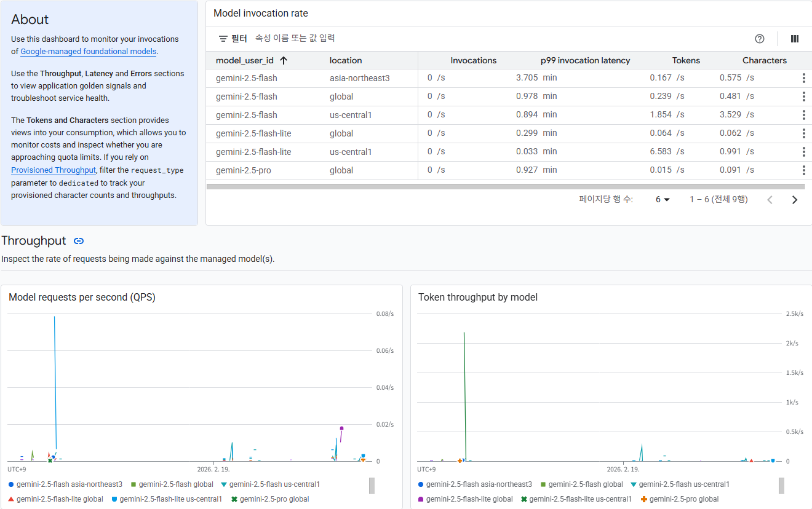
Task: Click the Model requests per second chart title
Action: pyautogui.click(x=82, y=298)
